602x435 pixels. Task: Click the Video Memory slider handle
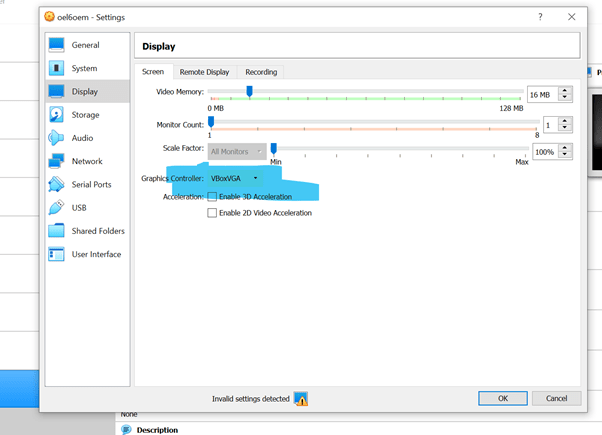pos(249,92)
